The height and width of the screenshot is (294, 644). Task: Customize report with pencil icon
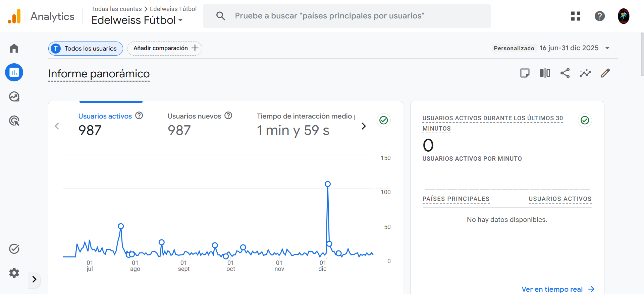(605, 73)
